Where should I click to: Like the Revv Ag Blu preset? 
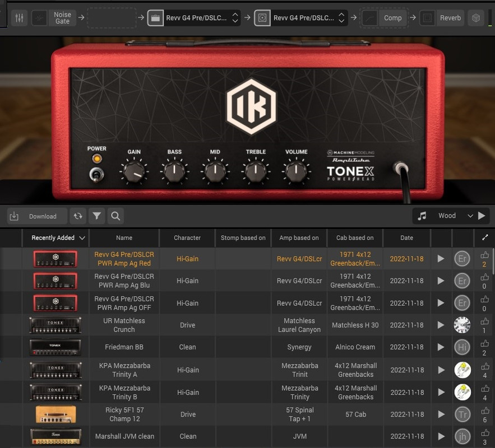(484, 277)
